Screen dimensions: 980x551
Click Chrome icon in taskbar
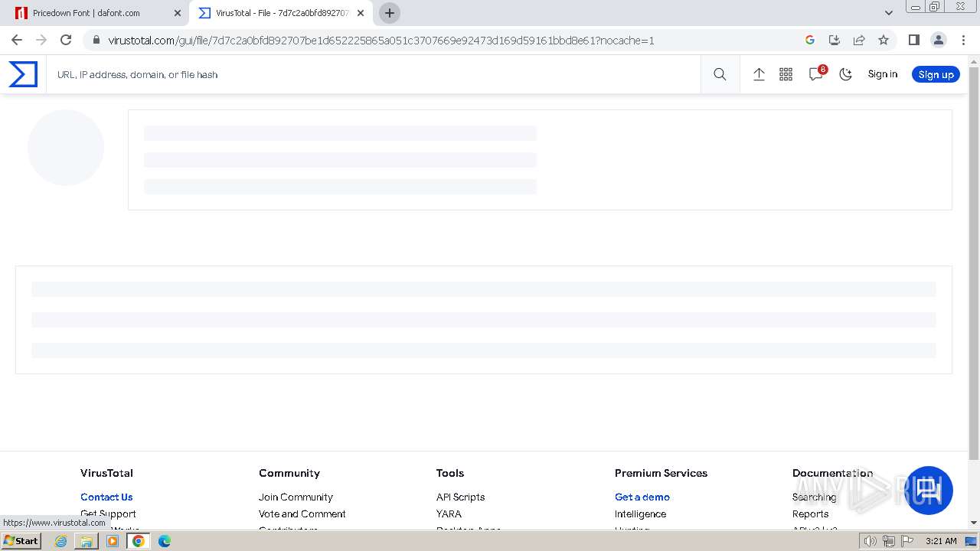click(138, 541)
